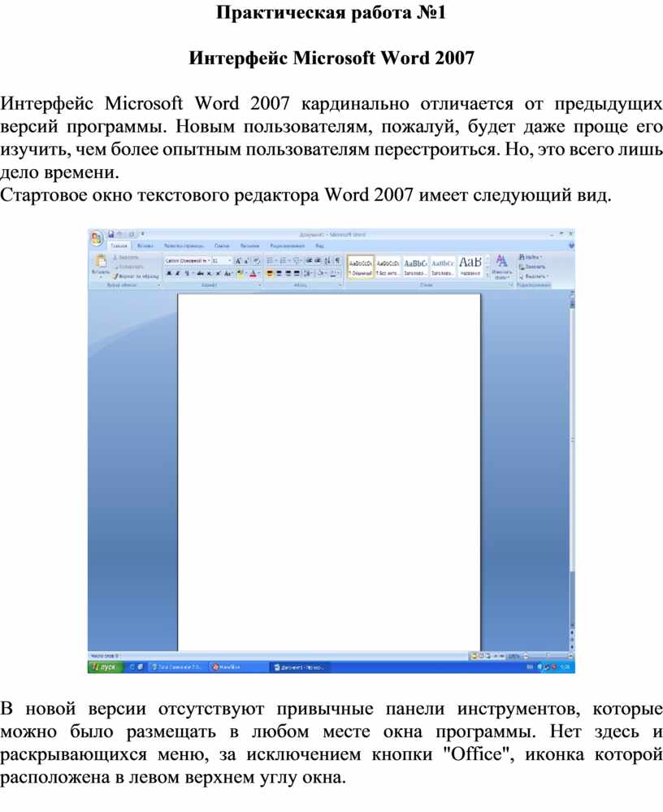The width and height of the screenshot is (663, 812).
Task: Click the Grow Font button
Action: click(x=238, y=261)
